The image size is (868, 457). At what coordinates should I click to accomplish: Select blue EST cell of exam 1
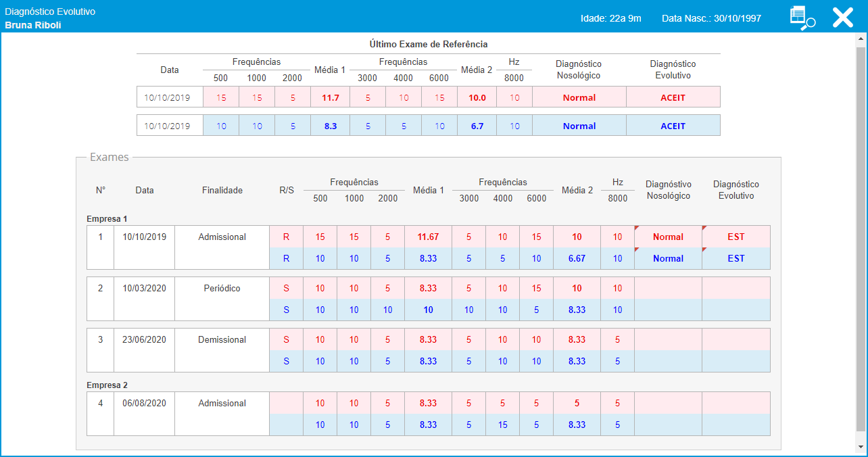pyautogui.click(x=736, y=259)
